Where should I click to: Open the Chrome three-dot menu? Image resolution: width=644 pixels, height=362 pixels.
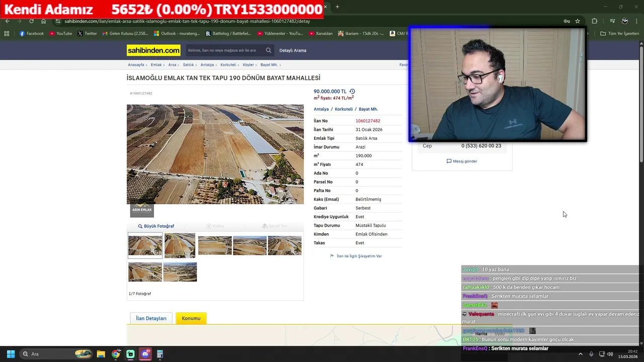[x=636, y=21]
